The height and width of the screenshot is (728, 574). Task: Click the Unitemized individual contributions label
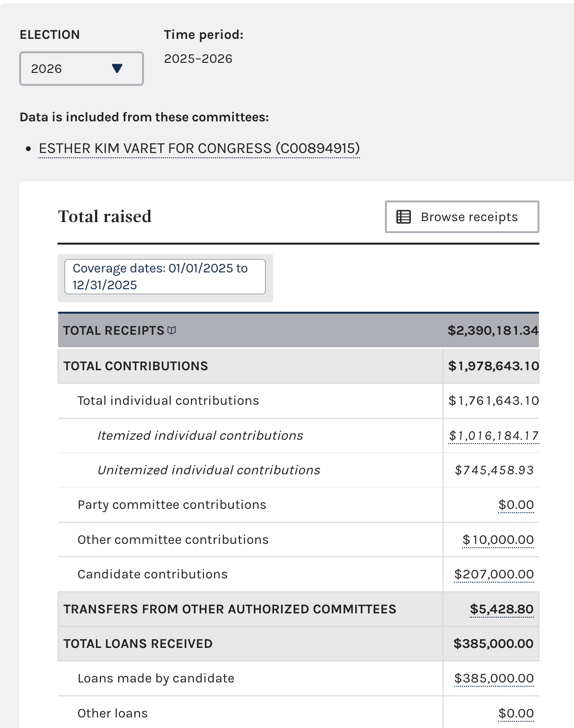[209, 470]
